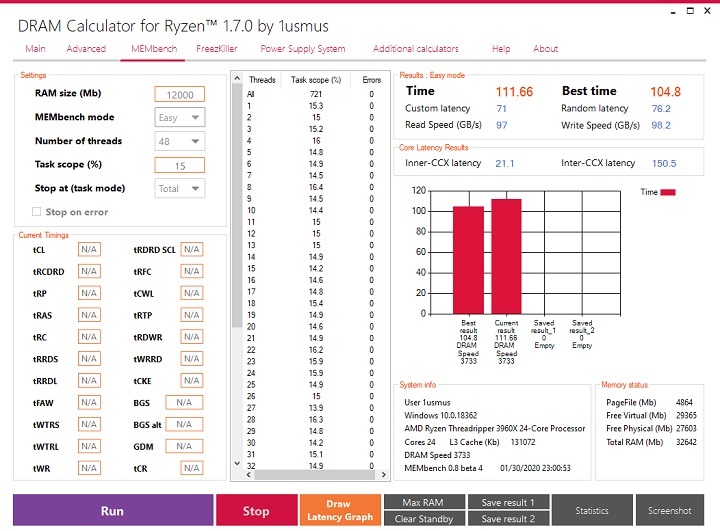Click the Clear Standby button
The image size is (720, 531).
click(x=424, y=518)
